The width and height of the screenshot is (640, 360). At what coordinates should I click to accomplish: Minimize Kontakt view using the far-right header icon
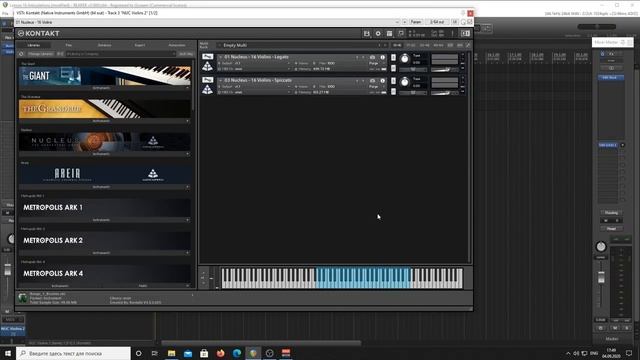[465, 33]
